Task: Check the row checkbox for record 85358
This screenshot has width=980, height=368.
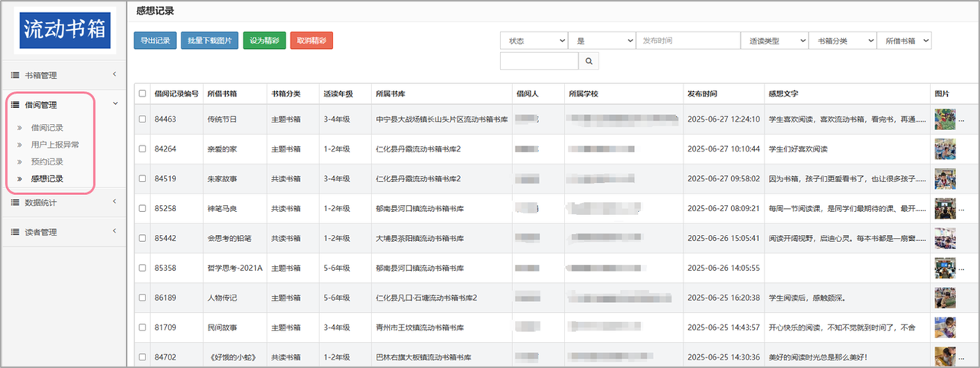Action: pos(142,268)
